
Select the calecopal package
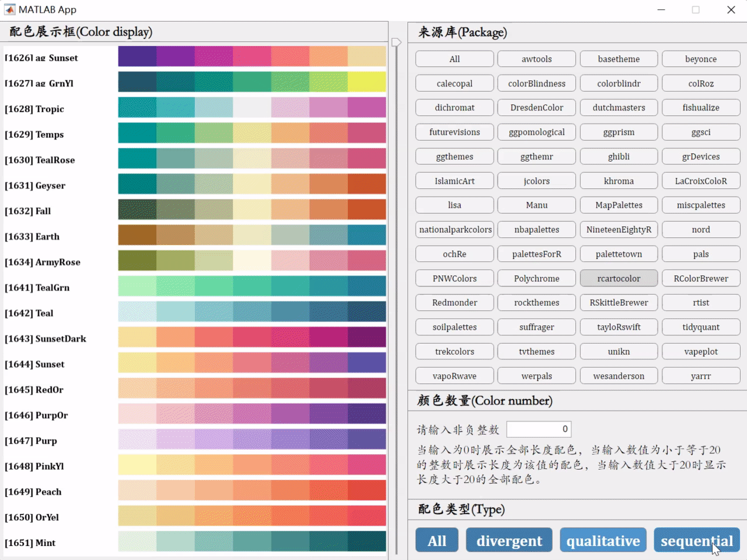click(x=455, y=83)
